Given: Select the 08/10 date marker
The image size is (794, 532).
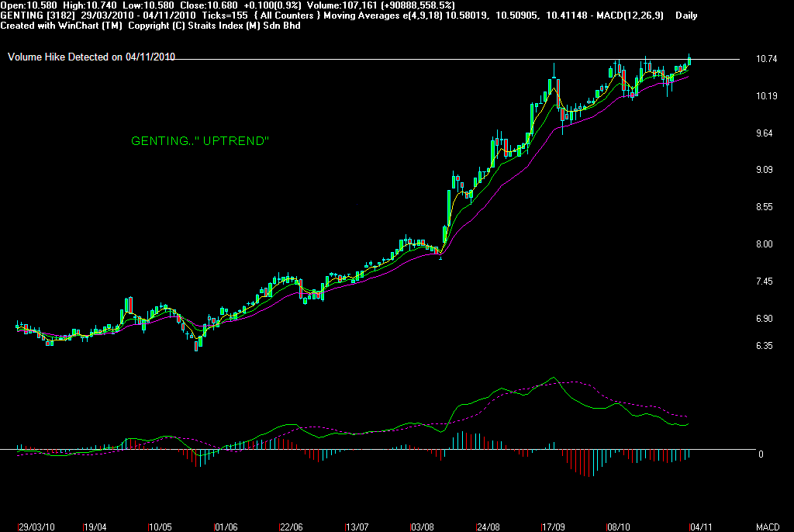Looking at the screenshot, I should point(619,527).
